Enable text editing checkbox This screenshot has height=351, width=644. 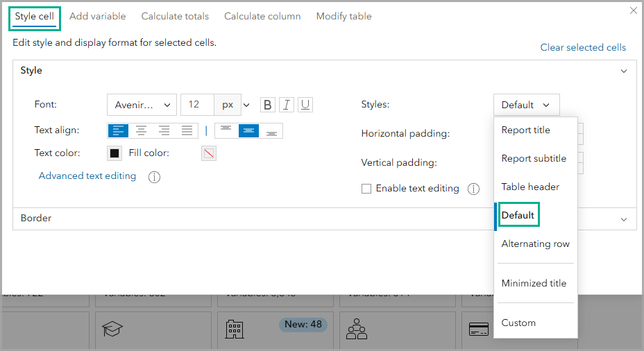(366, 189)
